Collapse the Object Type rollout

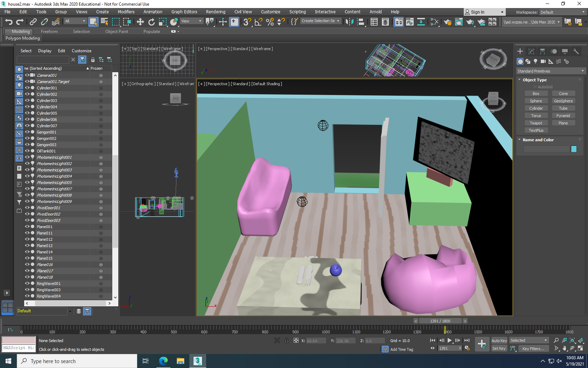point(534,80)
